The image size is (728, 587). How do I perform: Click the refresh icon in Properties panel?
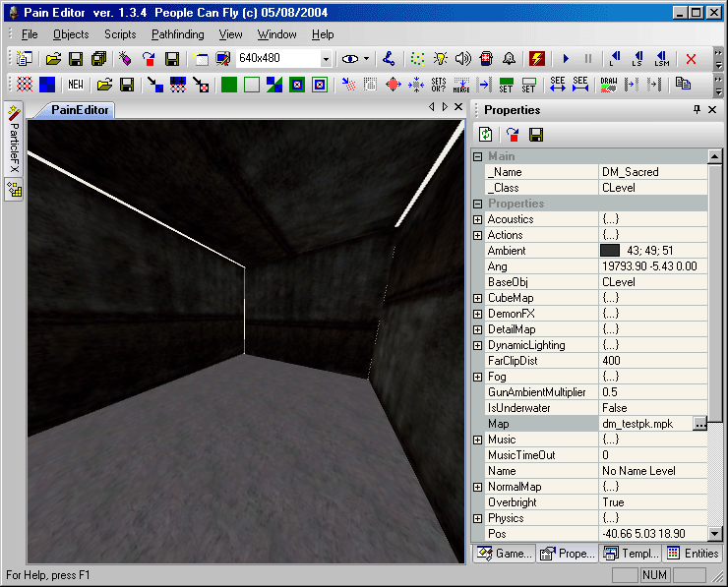(x=486, y=135)
